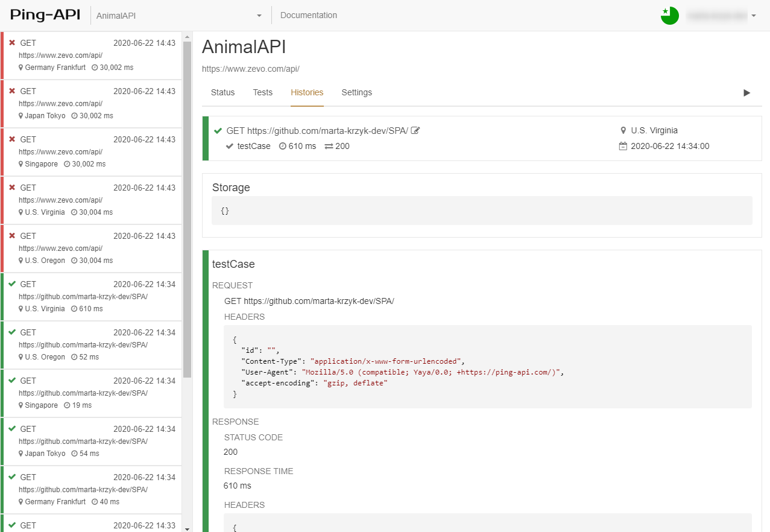
Task: Click the Ping-API logo
Action: [x=45, y=16]
